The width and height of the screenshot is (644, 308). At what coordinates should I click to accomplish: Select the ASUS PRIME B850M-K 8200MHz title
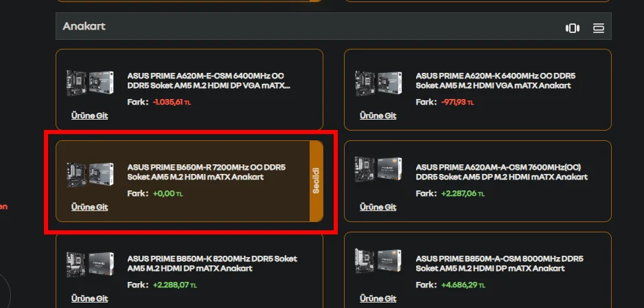[212, 263]
